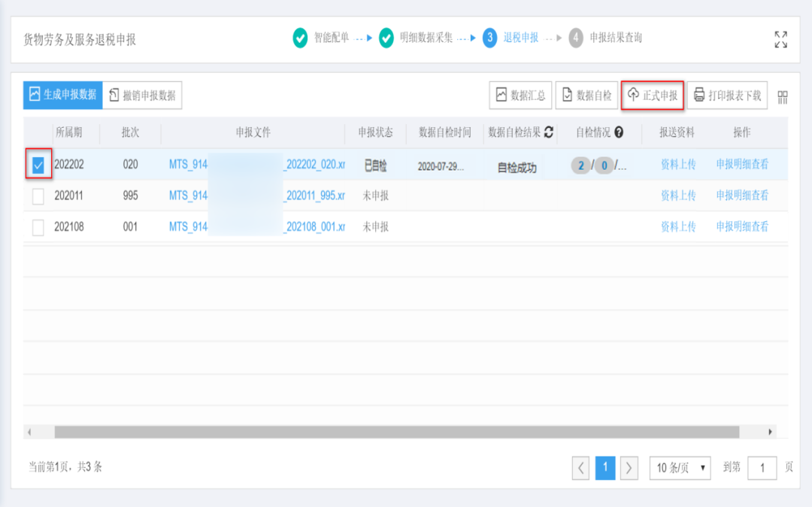This screenshot has width=812, height=507.
Task: Open 资料上传 for the 202011 row
Action: [x=677, y=195]
